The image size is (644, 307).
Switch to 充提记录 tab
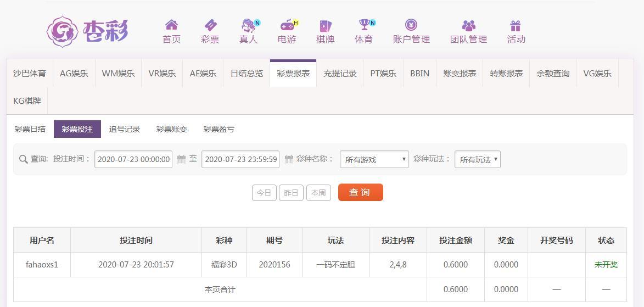340,74
